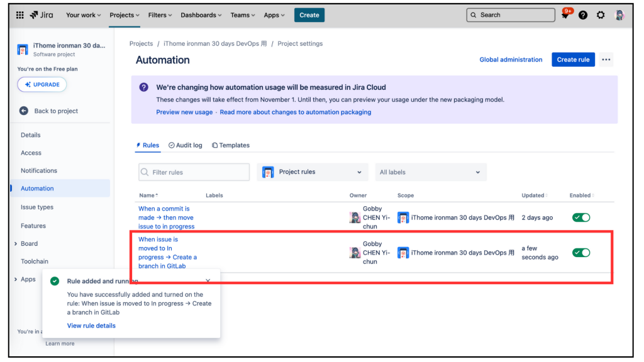Viewport: 644px width, 362px height.
Task: Click the purple question mark info icon
Action: coord(144,87)
